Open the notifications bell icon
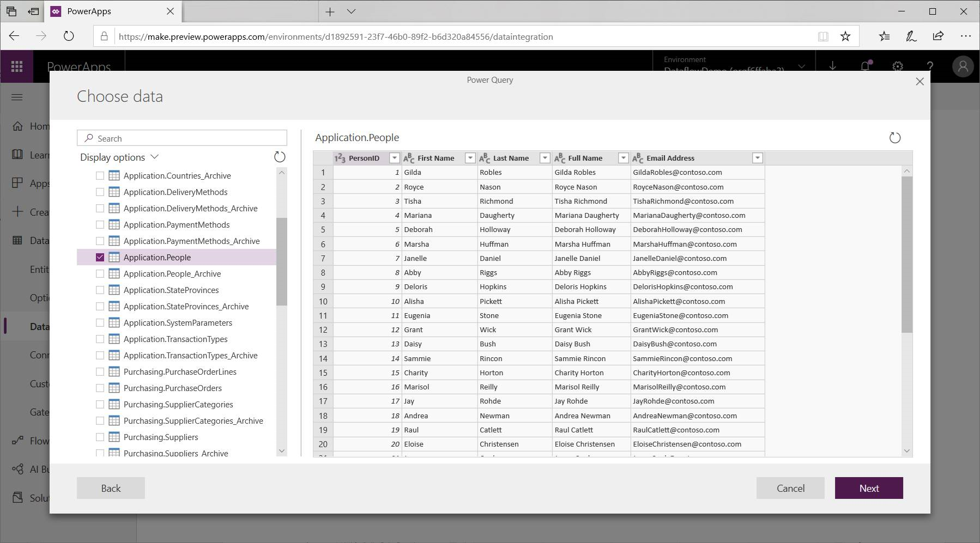This screenshot has height=543, width=980. (x=865, y=66)
